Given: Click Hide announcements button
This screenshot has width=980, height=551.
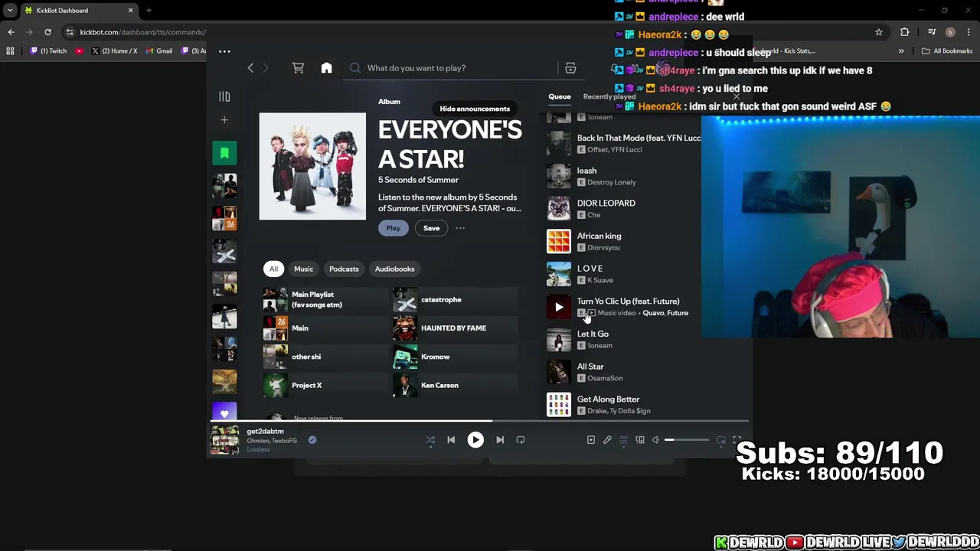Looking at the screenshot, I should (x=475, y=109).
